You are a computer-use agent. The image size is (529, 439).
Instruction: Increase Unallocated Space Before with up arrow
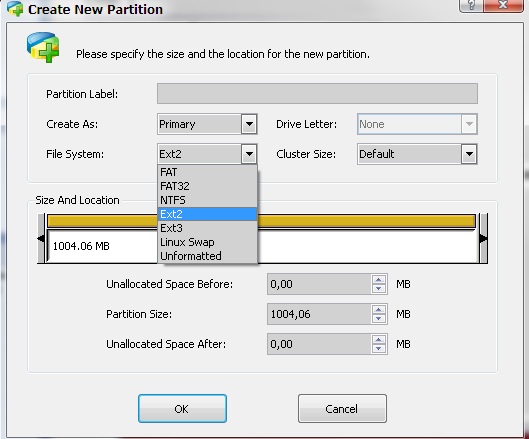point(379,280)
